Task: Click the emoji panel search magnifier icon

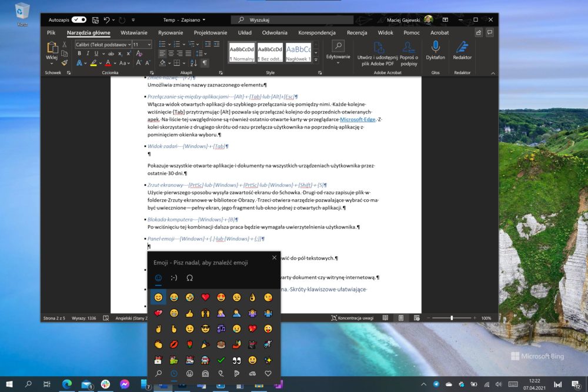Action: pyautogui.click(x=158, y=373)
